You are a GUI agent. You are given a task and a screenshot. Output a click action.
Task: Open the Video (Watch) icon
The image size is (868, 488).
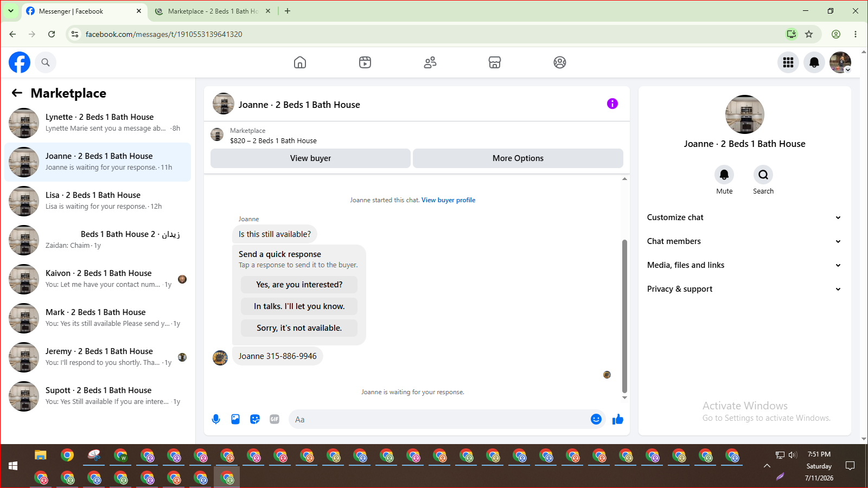point(365,62)
